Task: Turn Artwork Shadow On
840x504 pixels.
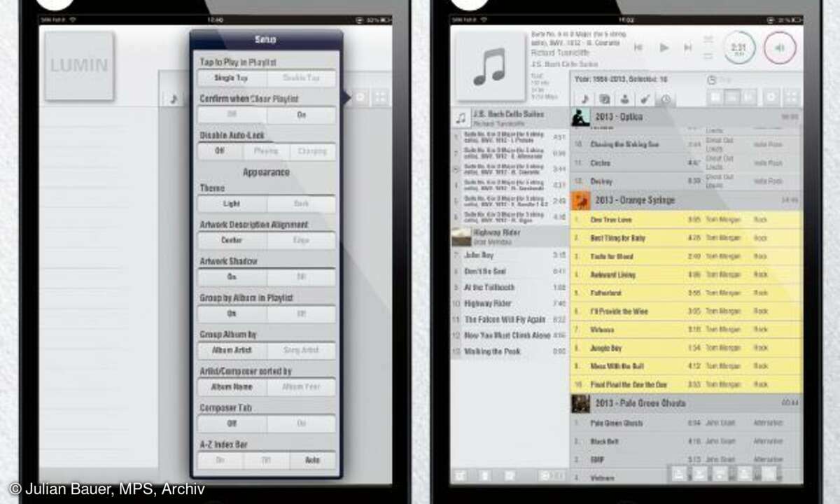Action: [232, 276]
